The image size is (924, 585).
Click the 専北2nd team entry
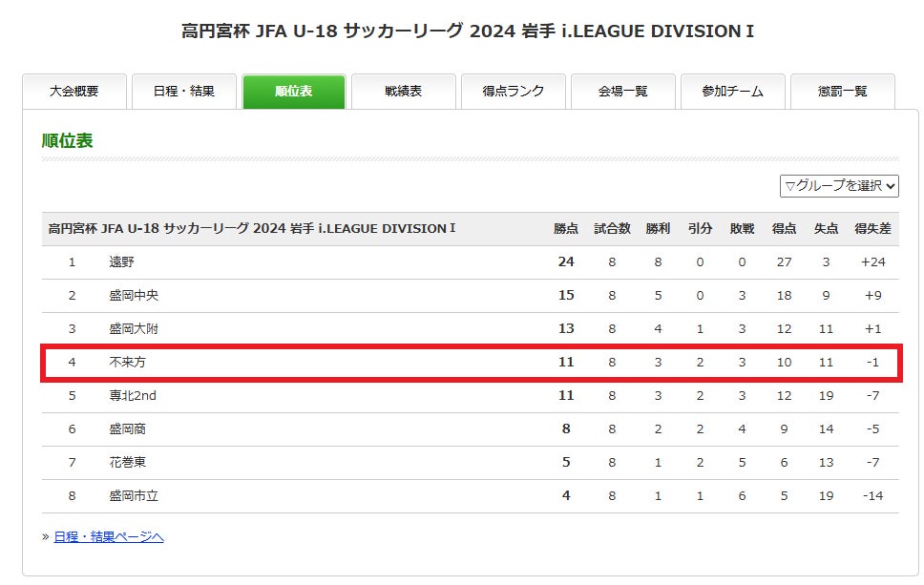(x=133, y=396)
